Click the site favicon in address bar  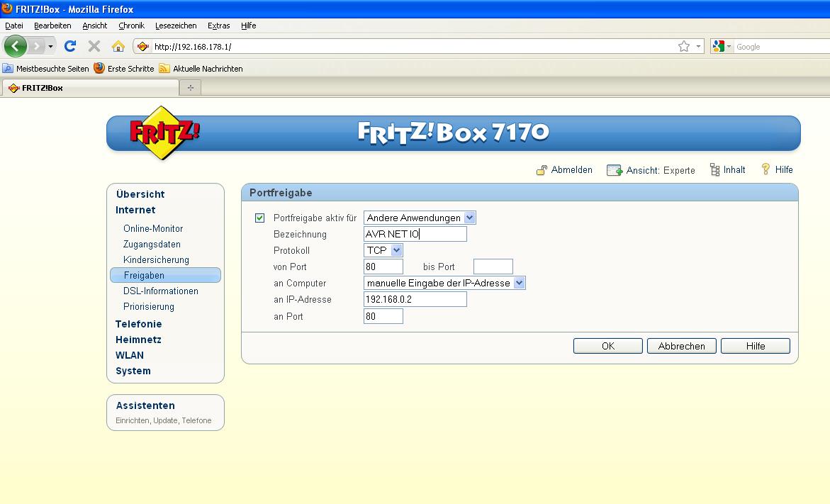coord(143,47)
